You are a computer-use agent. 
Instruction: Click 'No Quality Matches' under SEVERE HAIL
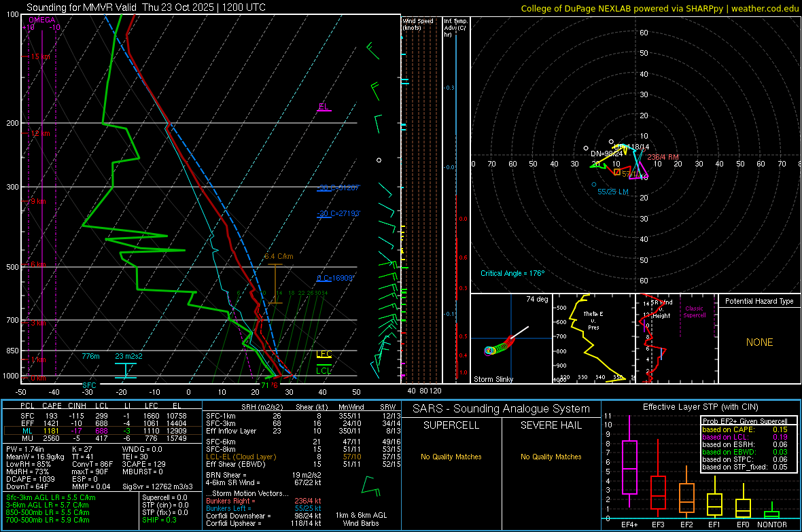pos(551,457)
